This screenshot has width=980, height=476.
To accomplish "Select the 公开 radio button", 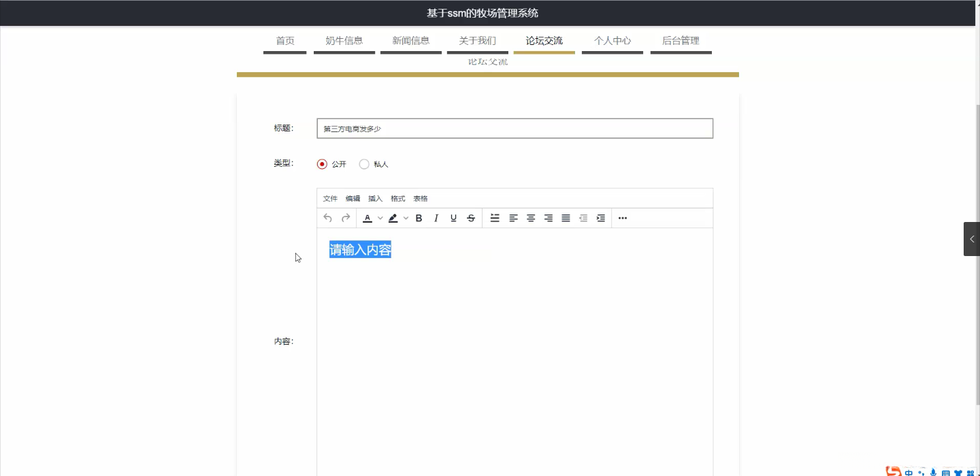I will click(x=322, y=164).
